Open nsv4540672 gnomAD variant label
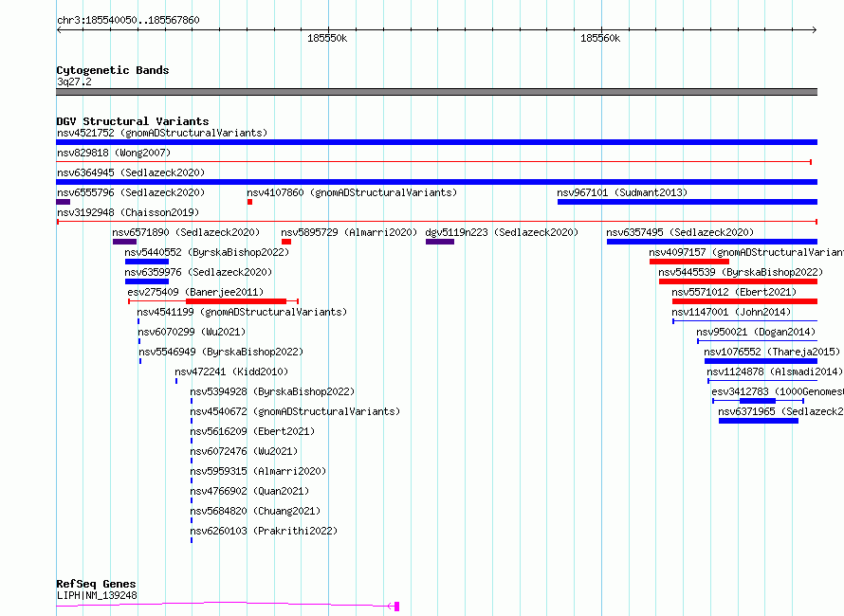Image resolution: width=844 pixels, height=616 pixels. 295,411
